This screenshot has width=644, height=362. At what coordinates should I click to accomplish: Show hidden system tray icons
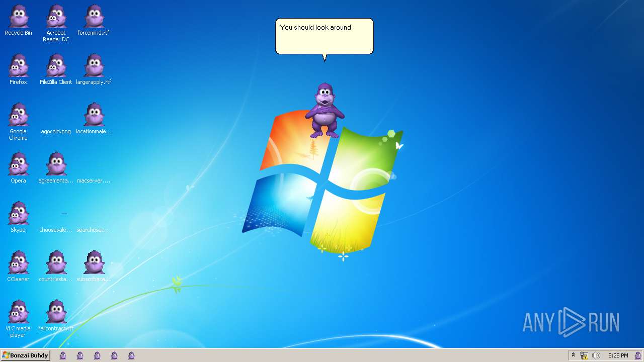(x=573, y=355)
